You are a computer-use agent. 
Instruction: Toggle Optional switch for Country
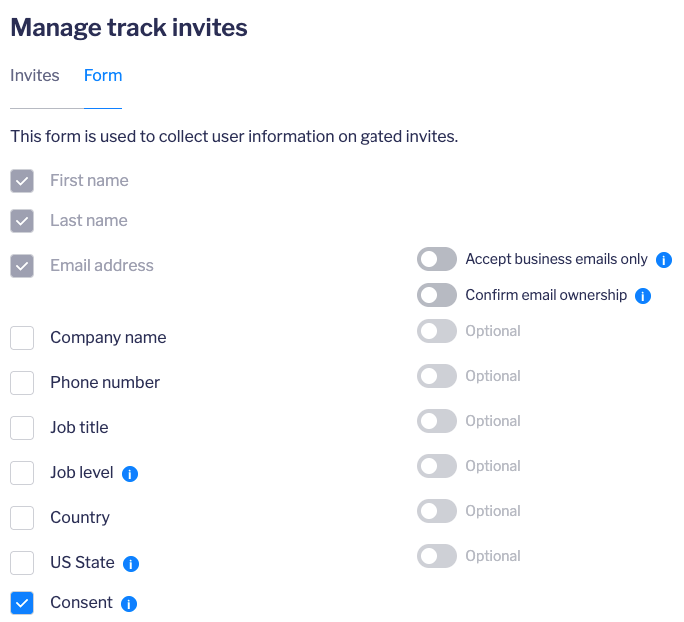click(437, 511)
